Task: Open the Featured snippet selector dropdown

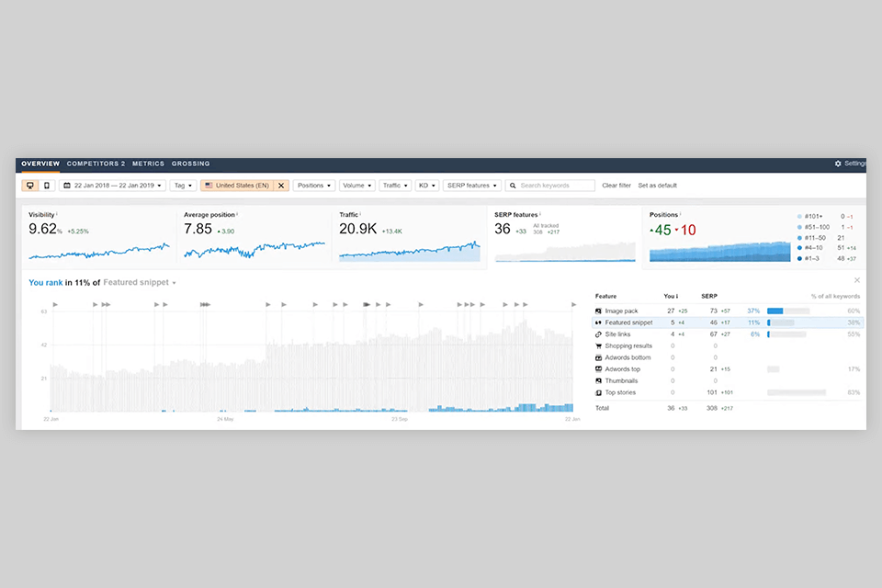Action: (x=140, y=282)
